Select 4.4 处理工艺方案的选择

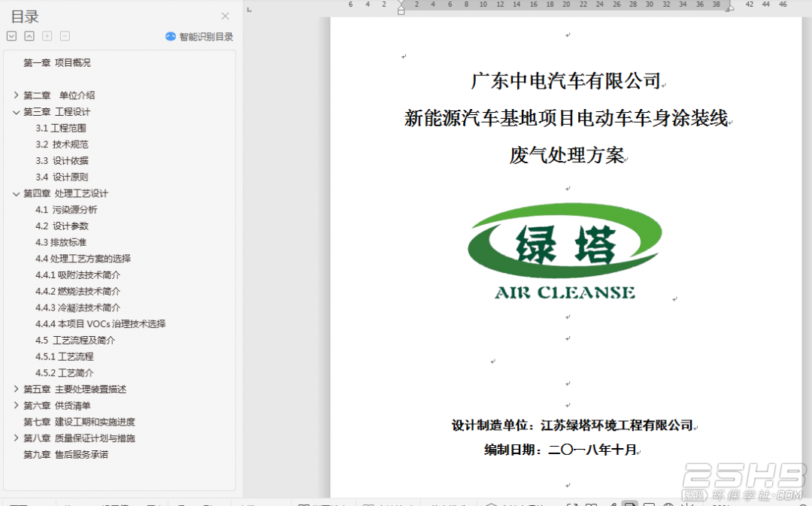tap(83, 259)
